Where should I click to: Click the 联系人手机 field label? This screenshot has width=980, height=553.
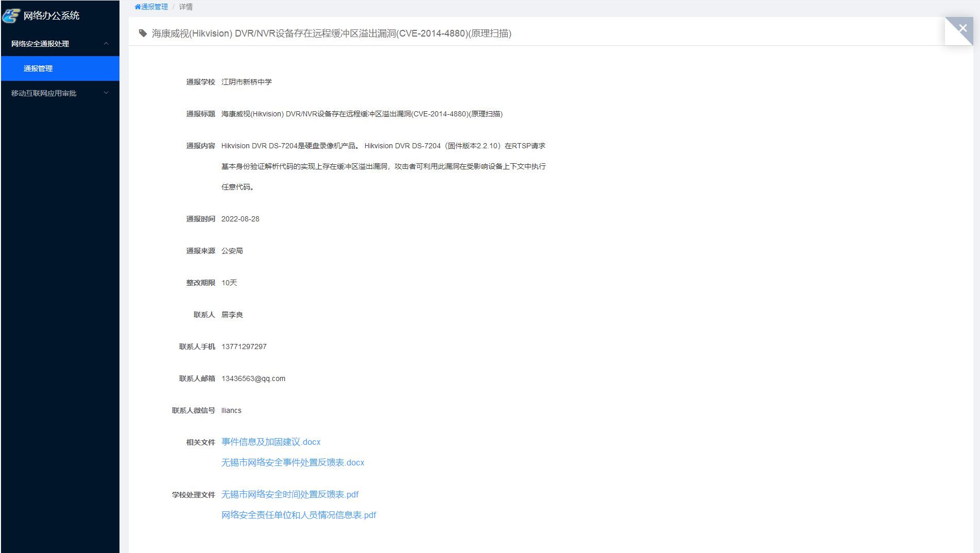[x=197, y=347]
